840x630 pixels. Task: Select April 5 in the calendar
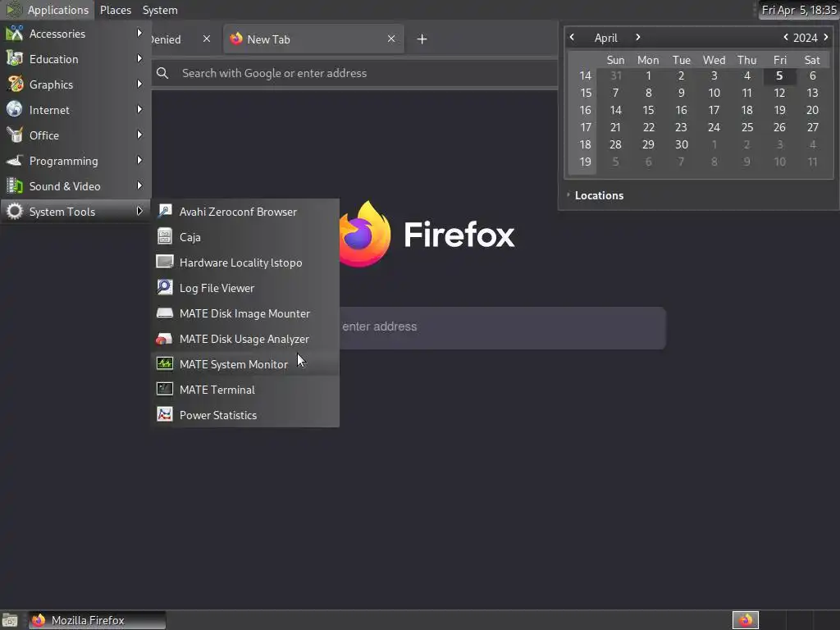click(779, 76)
